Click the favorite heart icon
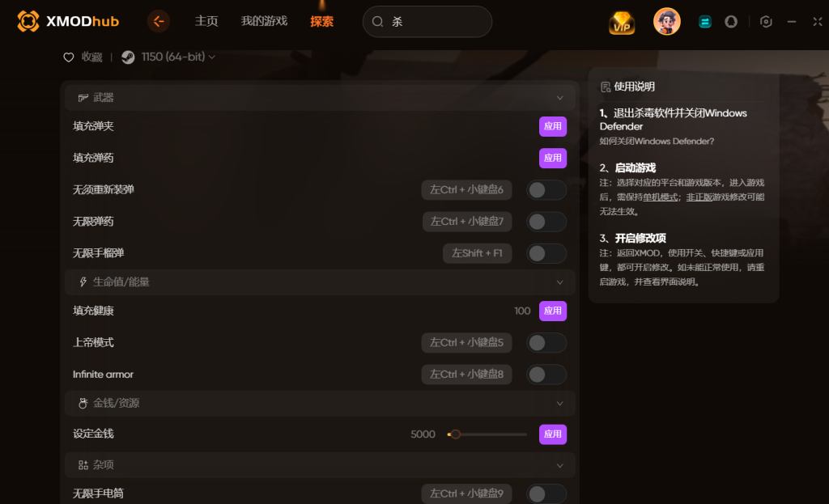The width and height of the screenshot is (829, 504). coord(69,57)
